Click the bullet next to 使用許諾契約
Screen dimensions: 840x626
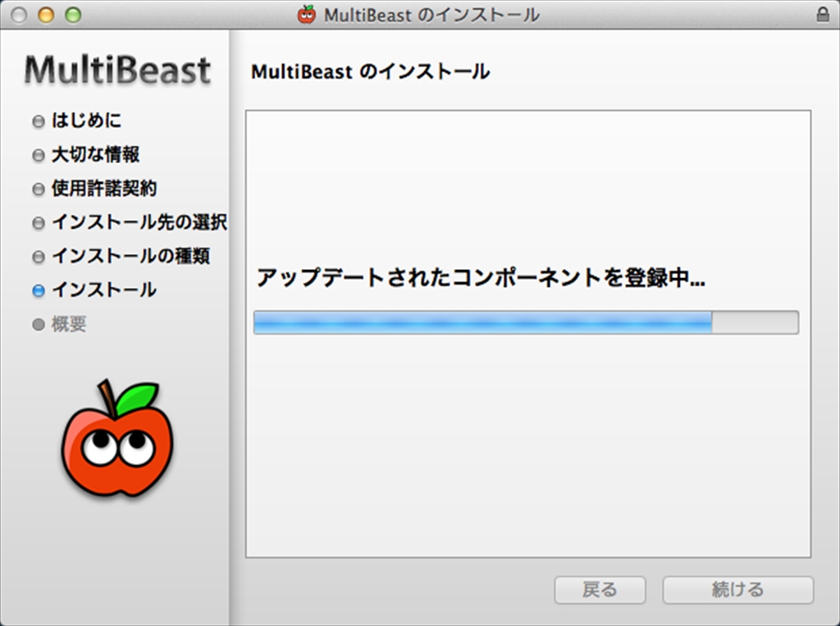(38, 190)
